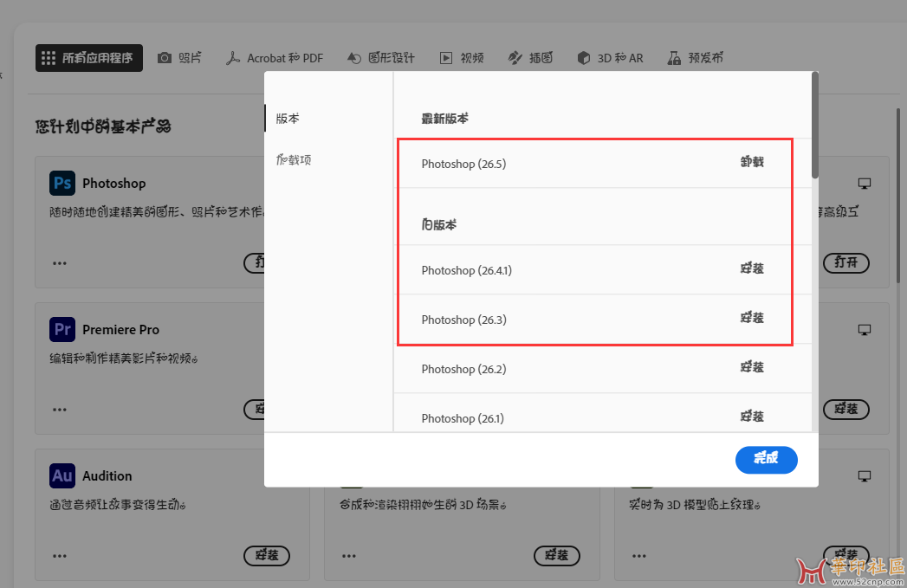
Task: Click the 最新版本 heading
Action: 444,120
